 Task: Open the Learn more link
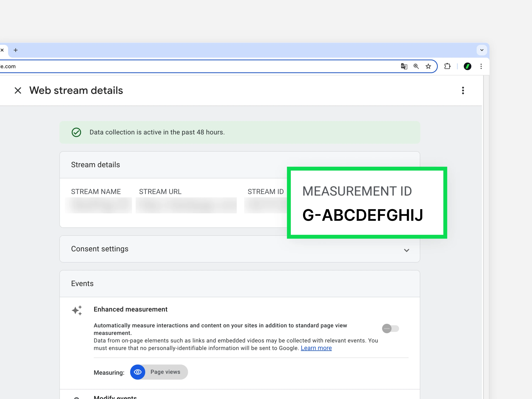[316, 348]
